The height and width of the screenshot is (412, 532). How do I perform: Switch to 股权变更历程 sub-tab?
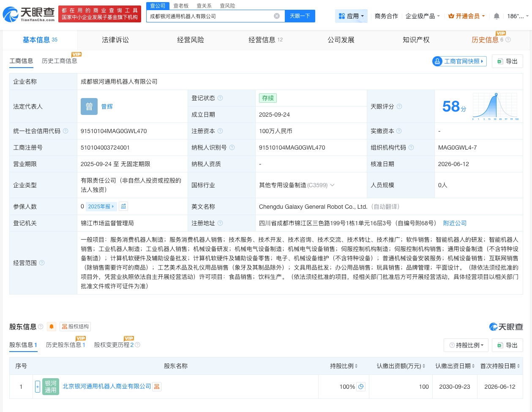coord(114,345)
